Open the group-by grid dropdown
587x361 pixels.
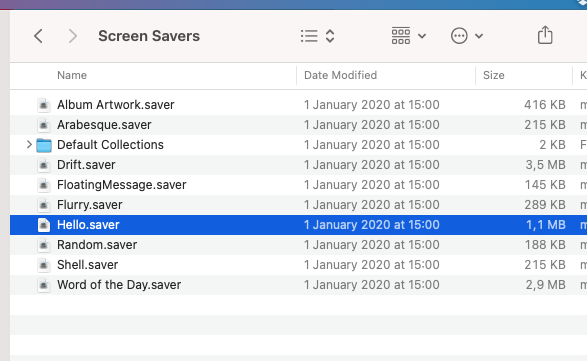click(408, 36)
